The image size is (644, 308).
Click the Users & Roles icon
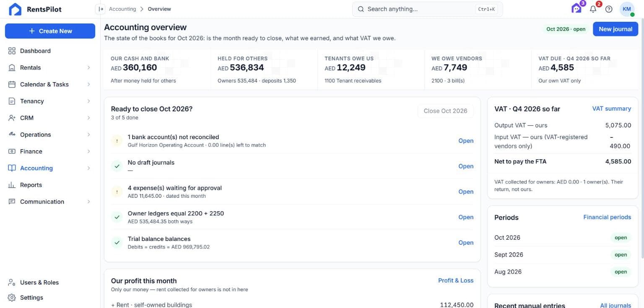tap(12, 282)
